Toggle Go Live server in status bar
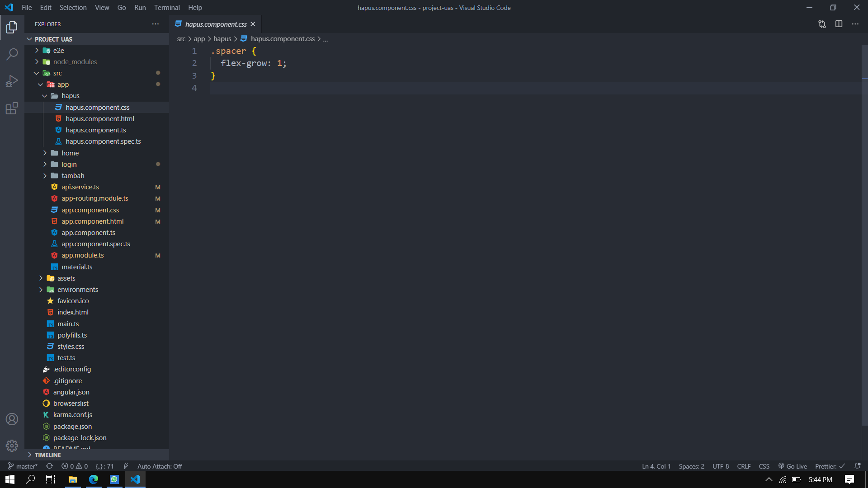Screen dimensions: 868x488 click(793, 466)
